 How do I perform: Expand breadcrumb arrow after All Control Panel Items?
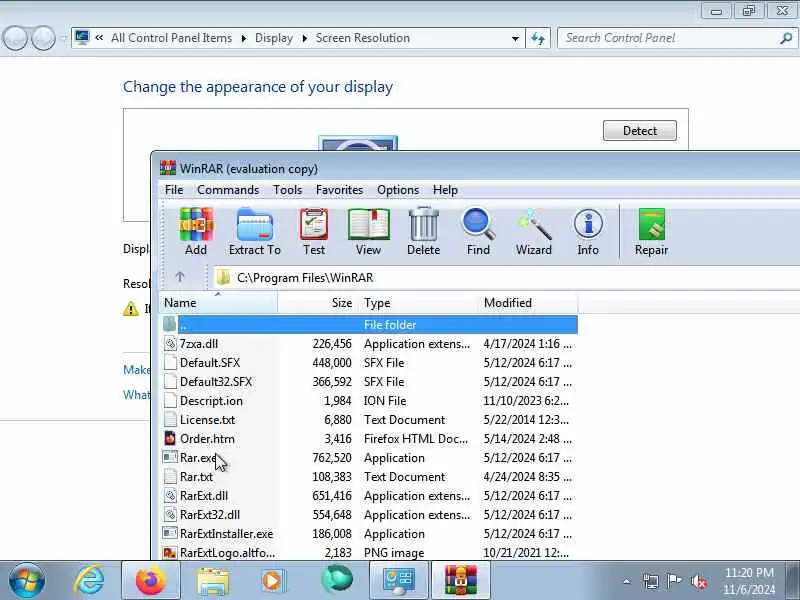click(243, 38)
